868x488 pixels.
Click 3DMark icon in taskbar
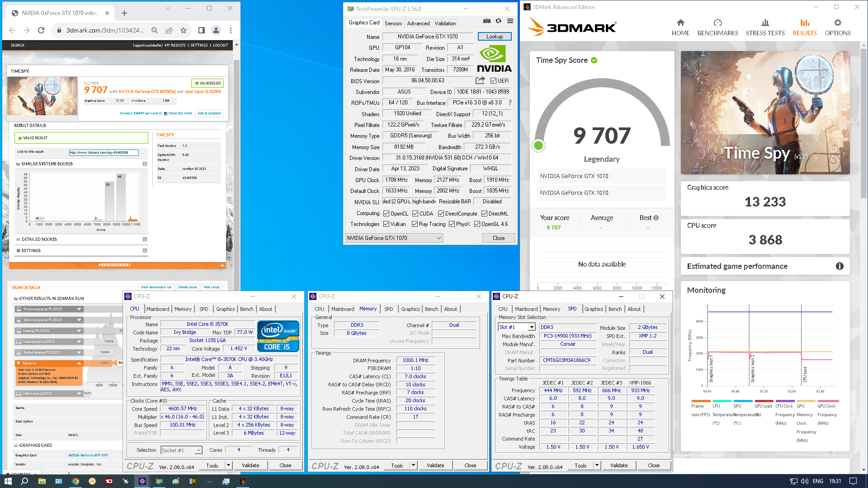pyautogui.click(x=242, y=481)
